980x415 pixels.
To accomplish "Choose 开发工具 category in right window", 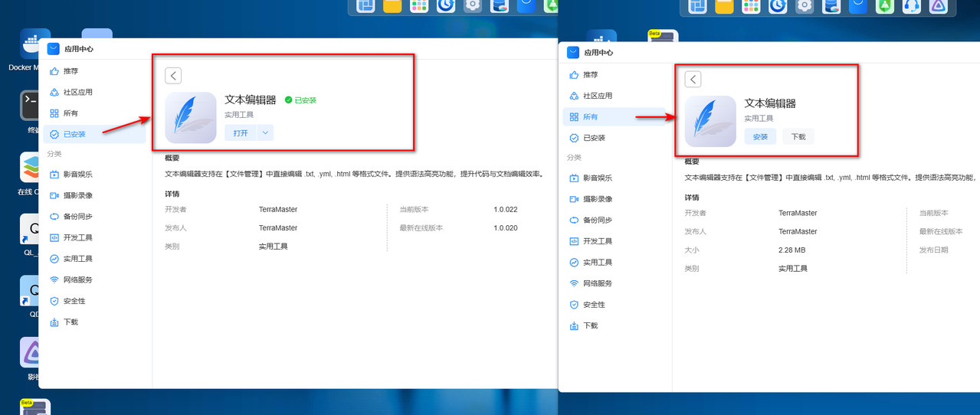I will click(x=615, y=241).
